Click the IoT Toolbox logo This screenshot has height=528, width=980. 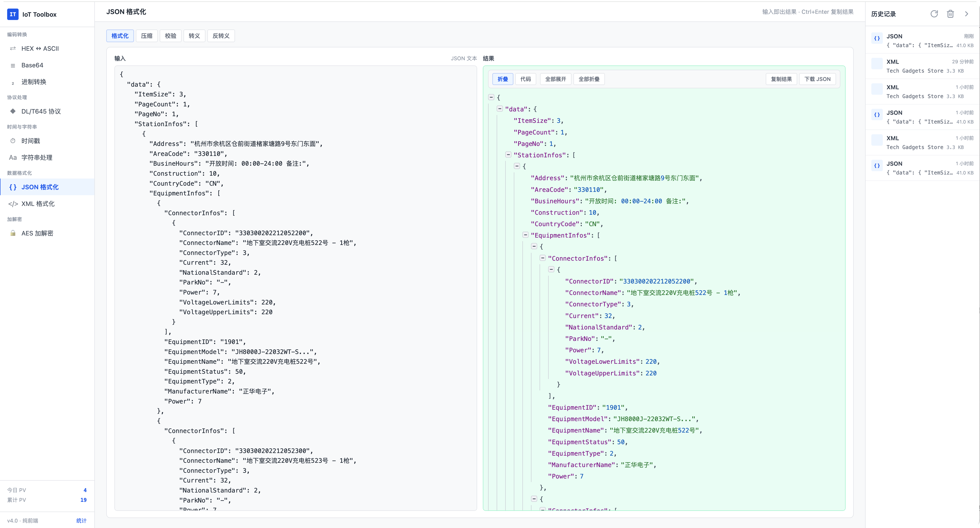coord(13,14)
